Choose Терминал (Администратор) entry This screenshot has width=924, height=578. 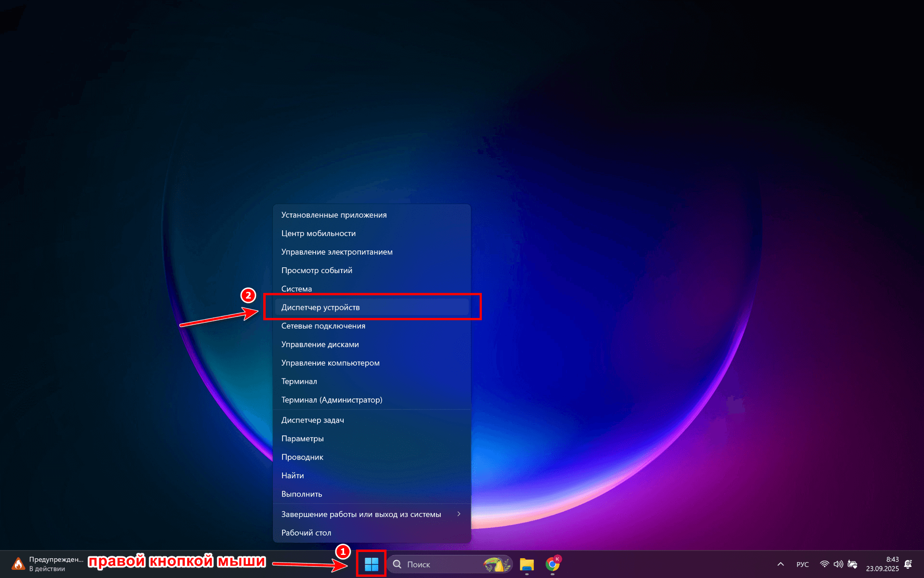[332, 400]
